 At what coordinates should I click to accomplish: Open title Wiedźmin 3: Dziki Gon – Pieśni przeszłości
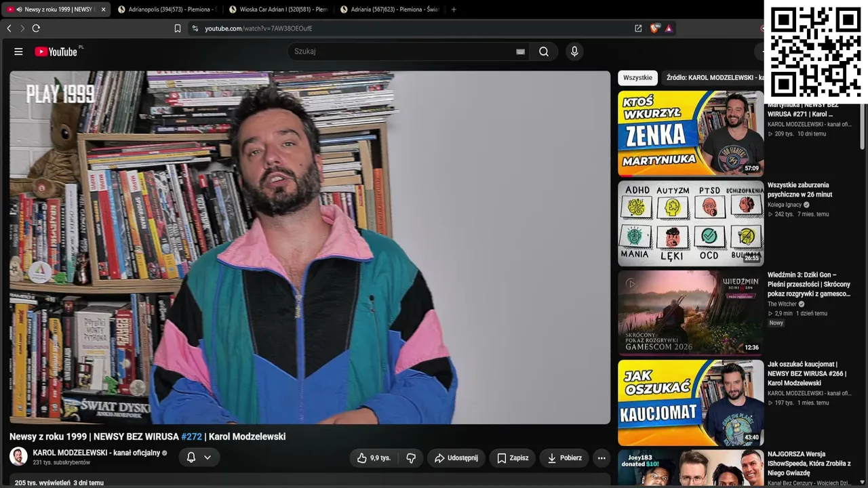point(809,285)
